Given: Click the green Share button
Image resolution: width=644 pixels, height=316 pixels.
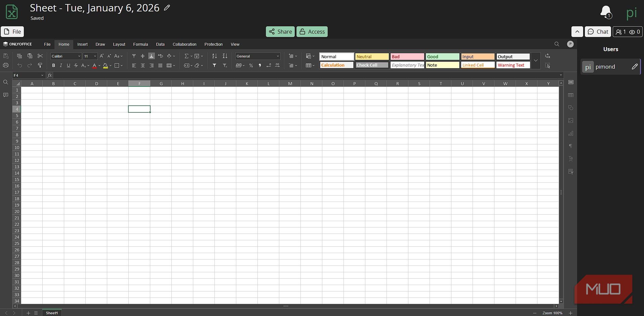Looking at the screenshot, I should 280,32.
